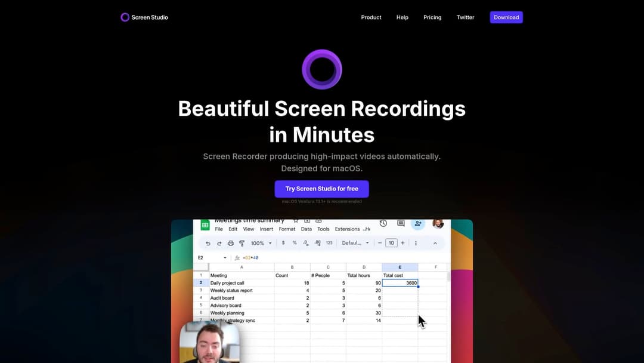Click the undo icon in Sheets toolbar
Screen dimensions: 644x363
[208, 243]
